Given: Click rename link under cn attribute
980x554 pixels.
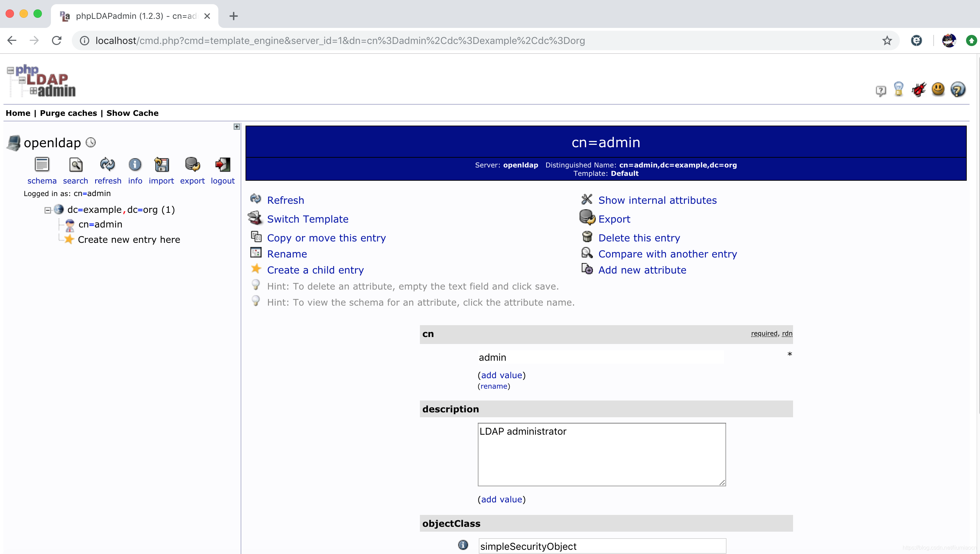Looking at the screenshot, I should point(493,386).
